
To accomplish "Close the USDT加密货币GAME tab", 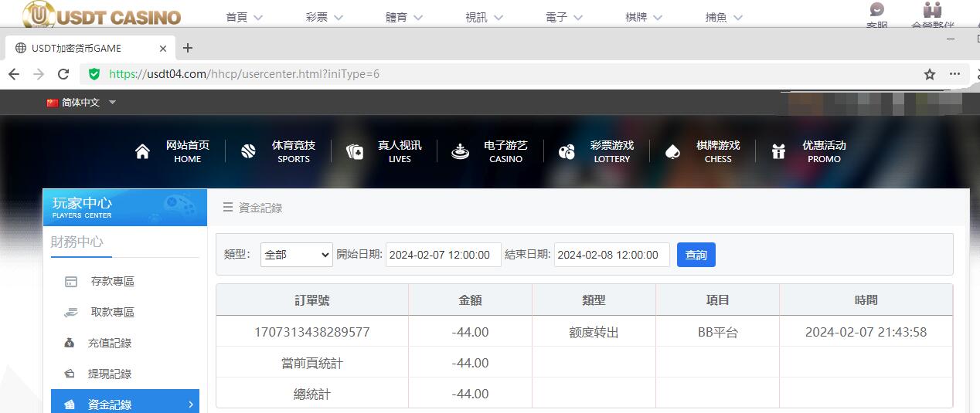I will [x=163, y=48].
